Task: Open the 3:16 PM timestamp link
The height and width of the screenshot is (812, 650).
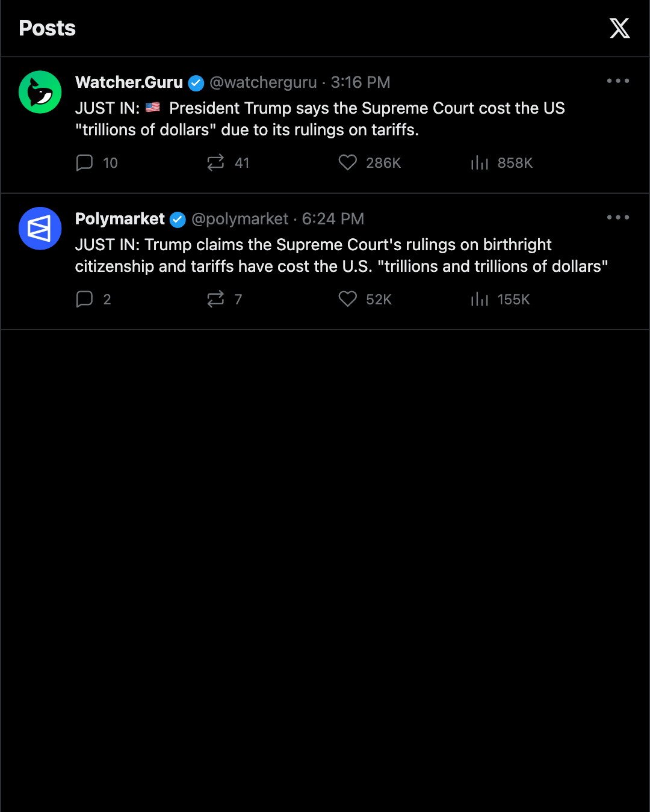Action: tap(361, 82)
